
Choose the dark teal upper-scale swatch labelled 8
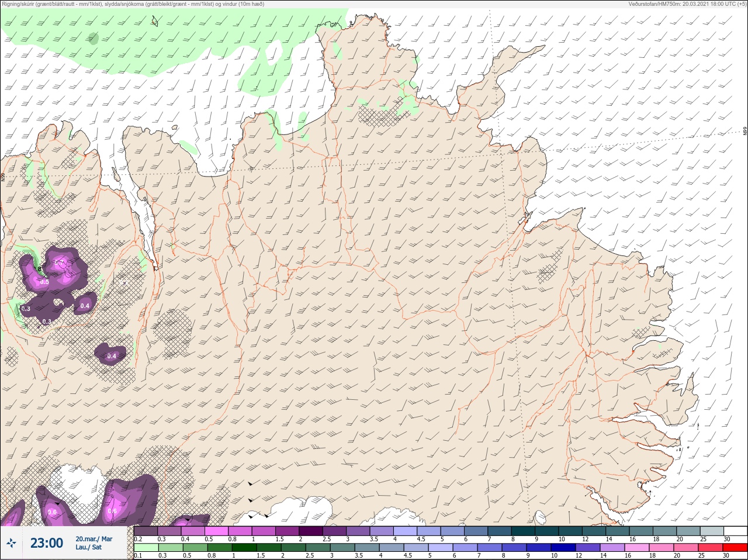(x=523, y=531)
